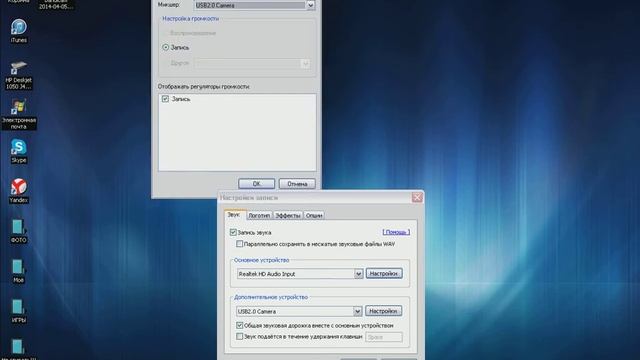Select the ИГРЫ desktop folder
This screenshot has width=640, height=360.
point(18,311)
